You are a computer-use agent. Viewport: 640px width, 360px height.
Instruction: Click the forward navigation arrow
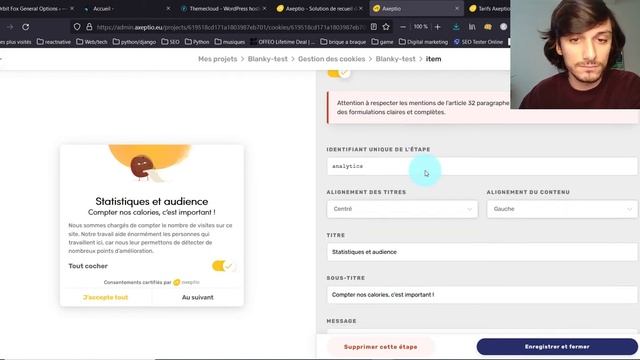(x=10, y=27)
